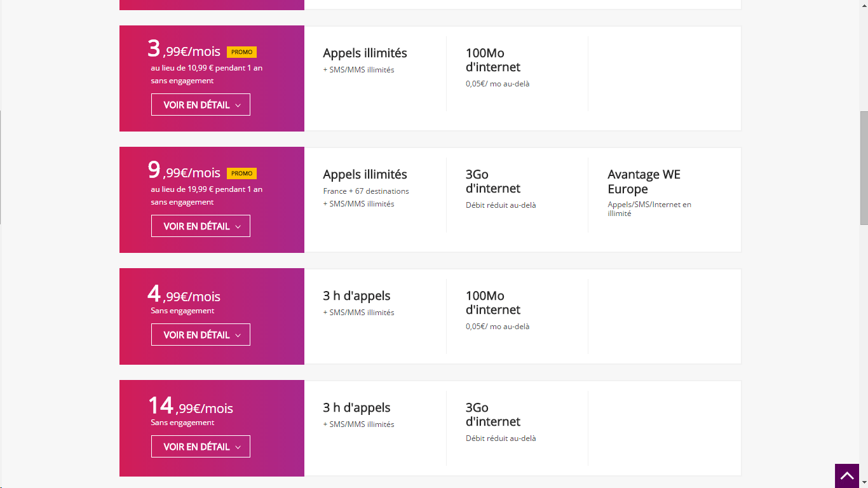Screen dimensions: 868x488
Task: Click the PROMO badge on the 9,99€ plan
Action: [241, 173]
